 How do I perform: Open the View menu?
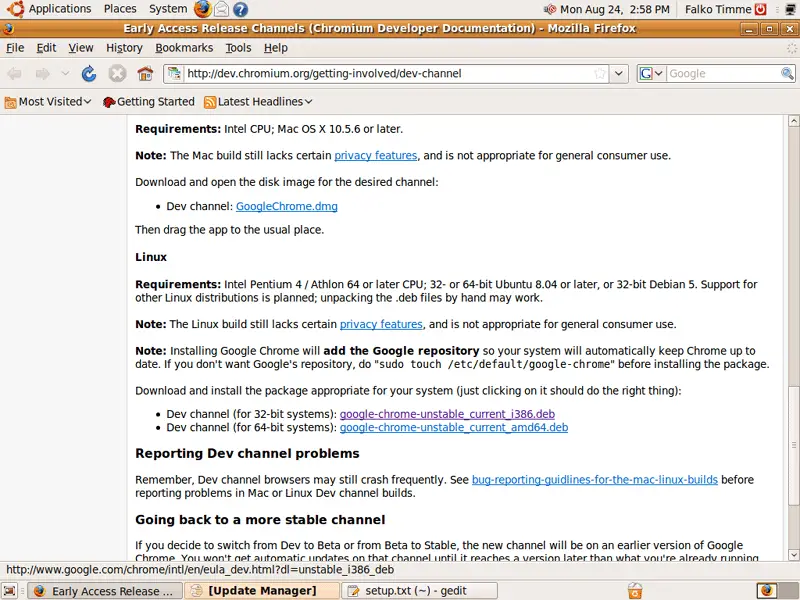click(x=81, y=48)
